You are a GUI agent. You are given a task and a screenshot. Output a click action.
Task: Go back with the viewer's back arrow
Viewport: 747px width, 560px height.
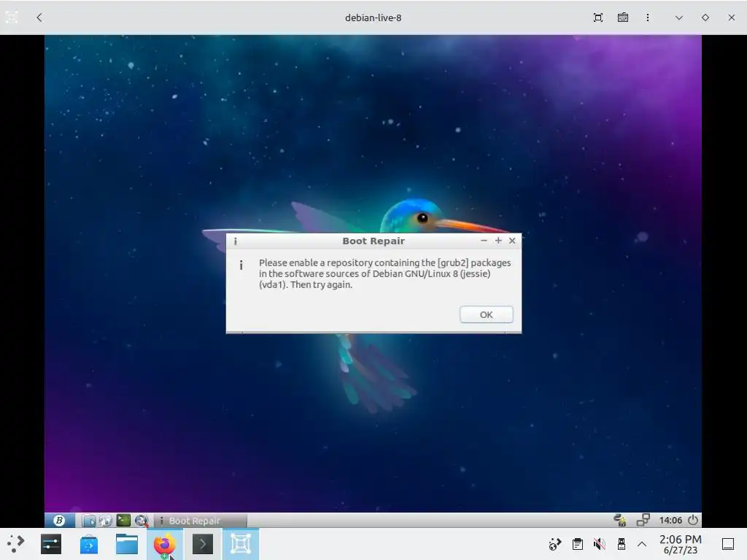pos(39,17)
